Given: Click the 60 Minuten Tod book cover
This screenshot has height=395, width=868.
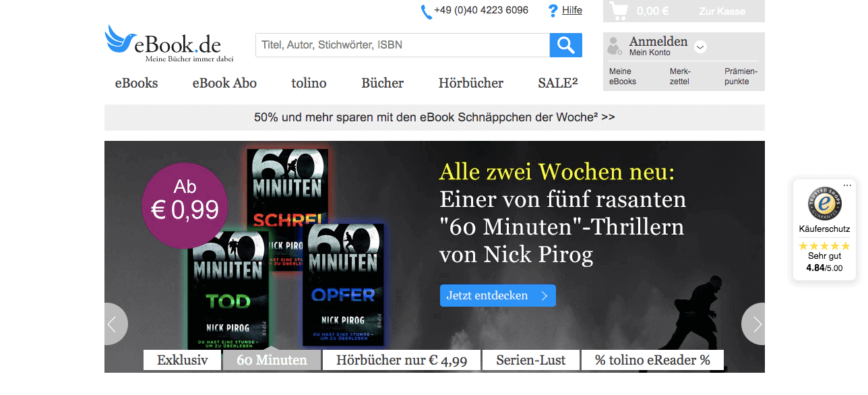Looking at the screenshot, I should click(x=228, y=290).
